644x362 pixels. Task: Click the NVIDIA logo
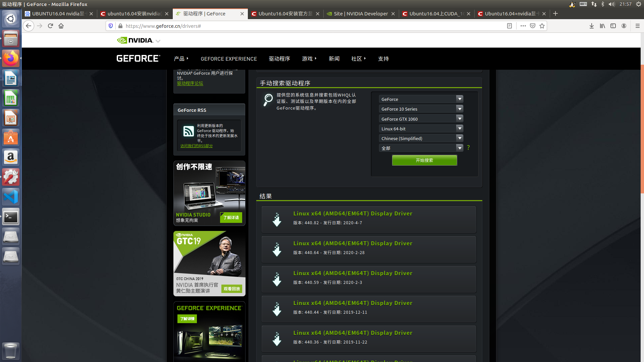(x=135, y=41)
